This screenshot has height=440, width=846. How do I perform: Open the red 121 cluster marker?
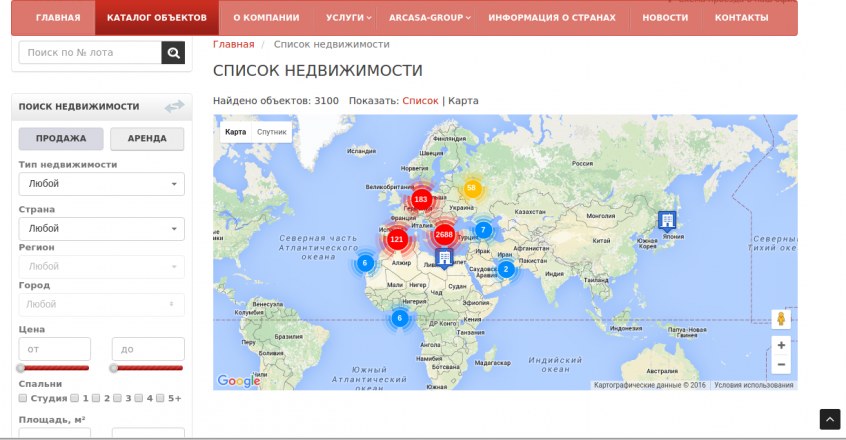pyautogui.click(x=397, y=239)
